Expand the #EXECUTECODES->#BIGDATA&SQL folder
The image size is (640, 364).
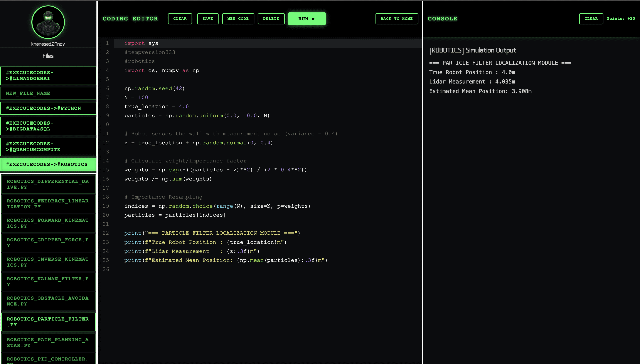48,126
